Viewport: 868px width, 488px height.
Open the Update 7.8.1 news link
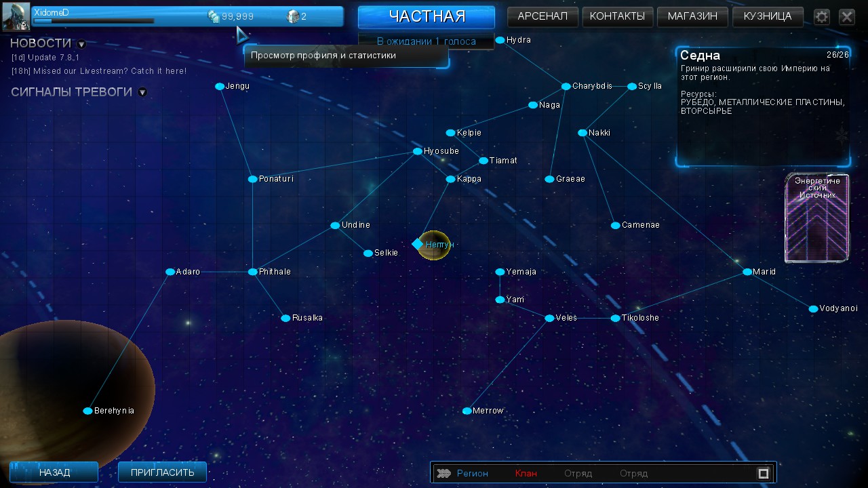tap(45, 58)
